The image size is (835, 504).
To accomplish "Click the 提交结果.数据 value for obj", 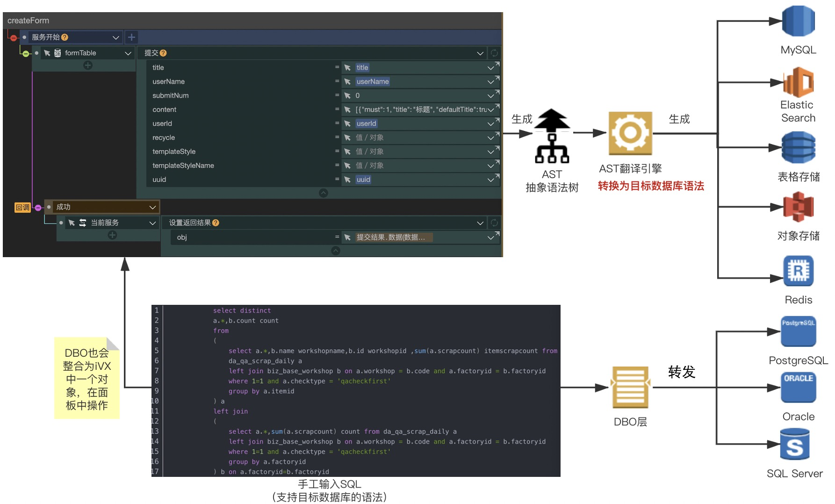I will tap(390, 238).
